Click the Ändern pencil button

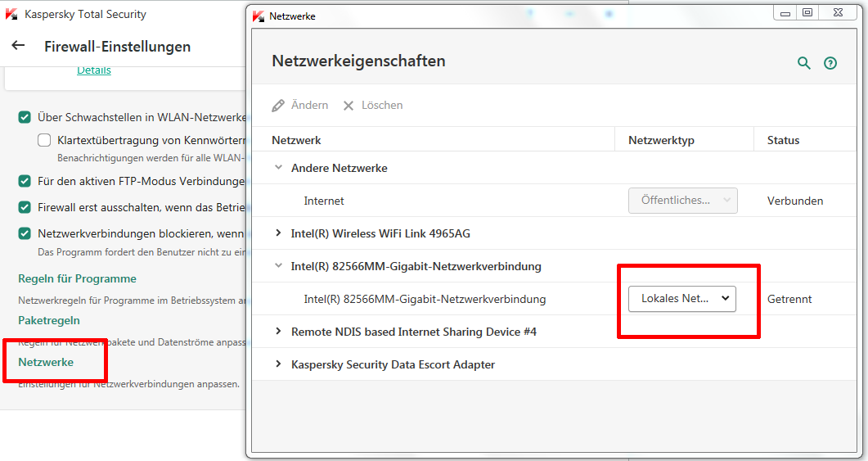[x=299, y=105]
